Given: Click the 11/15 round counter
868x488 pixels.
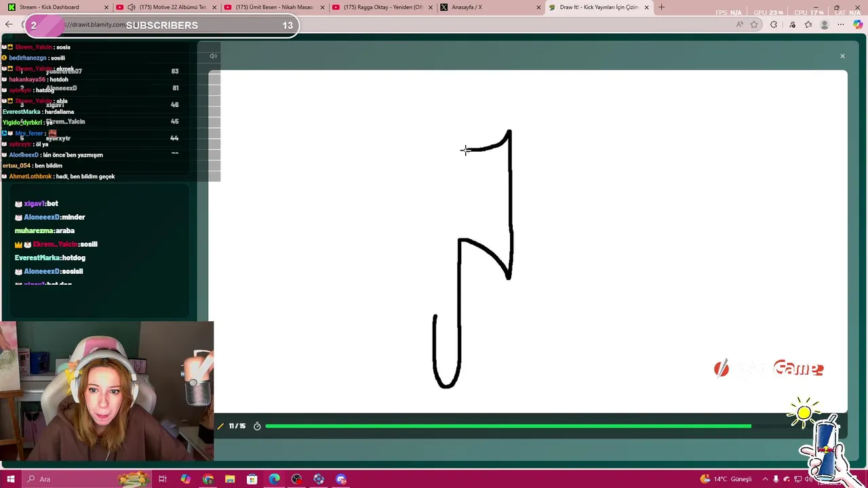Looking at the screenshot, I should [x=237, y=426].
